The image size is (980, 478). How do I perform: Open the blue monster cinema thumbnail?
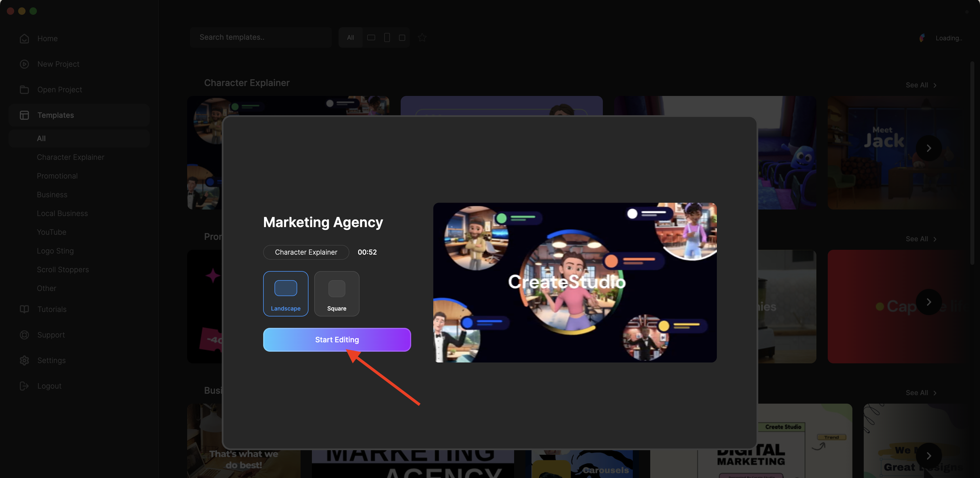[787, 152]
